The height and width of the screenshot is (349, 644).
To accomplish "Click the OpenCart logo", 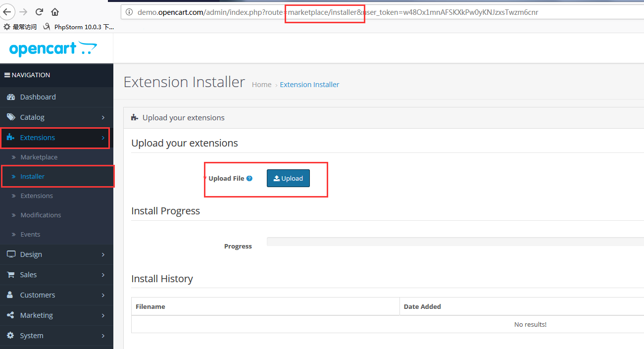I will tap(53, 49).
